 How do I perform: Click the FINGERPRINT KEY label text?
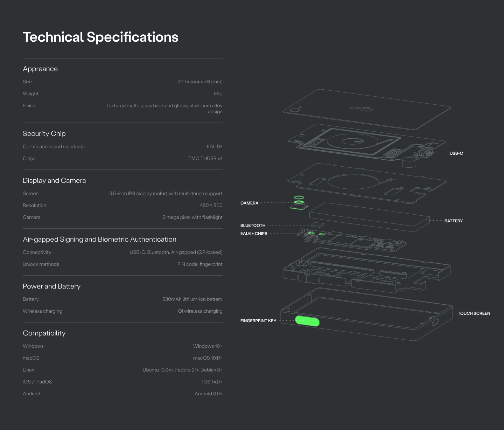point(258,321)
